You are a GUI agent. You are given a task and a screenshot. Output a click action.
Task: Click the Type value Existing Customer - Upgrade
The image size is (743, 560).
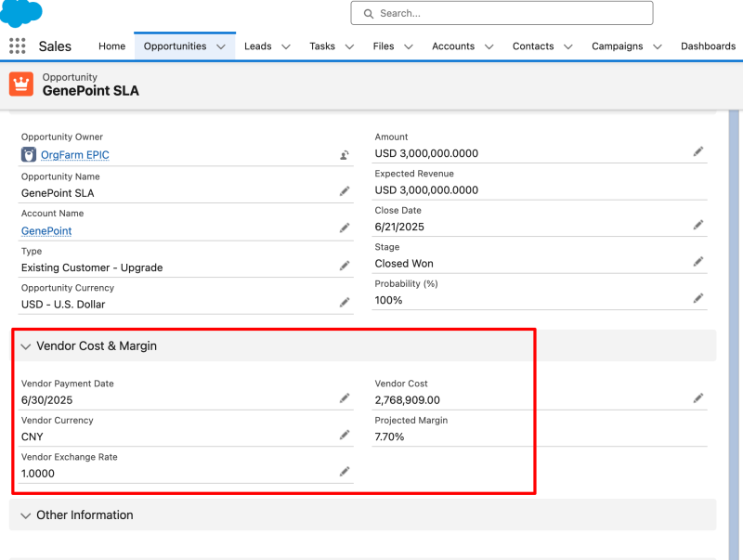pos(92,267)
